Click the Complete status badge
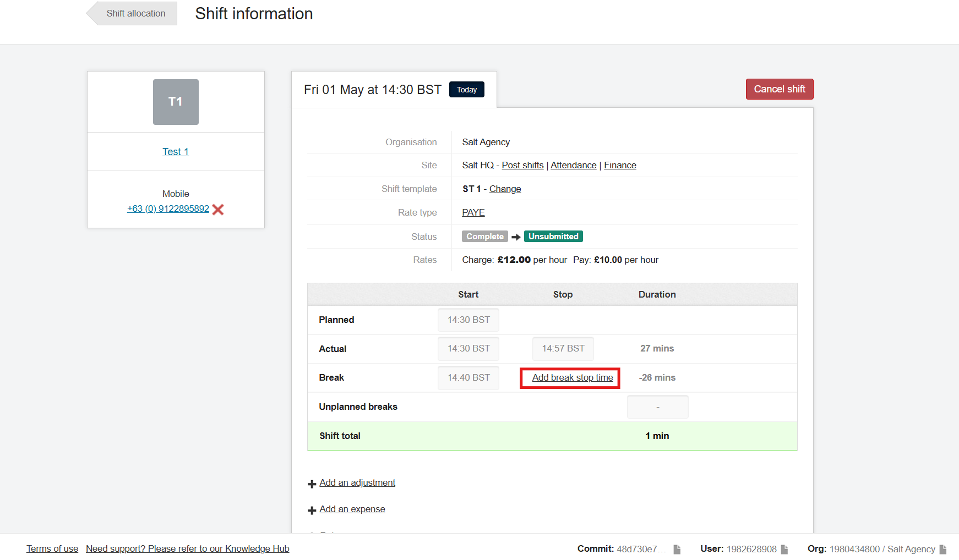The image size is (959, 560). click(x=485, y=237)
